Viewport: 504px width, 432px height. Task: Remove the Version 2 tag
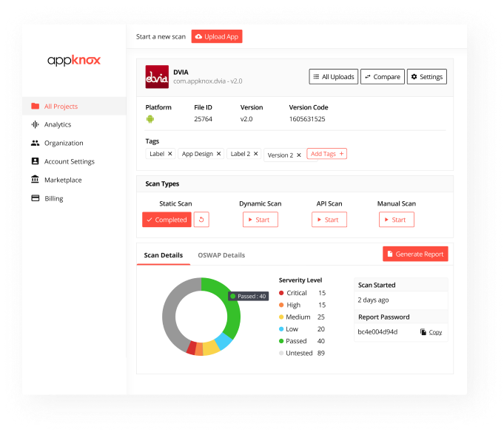click(299, 155)
